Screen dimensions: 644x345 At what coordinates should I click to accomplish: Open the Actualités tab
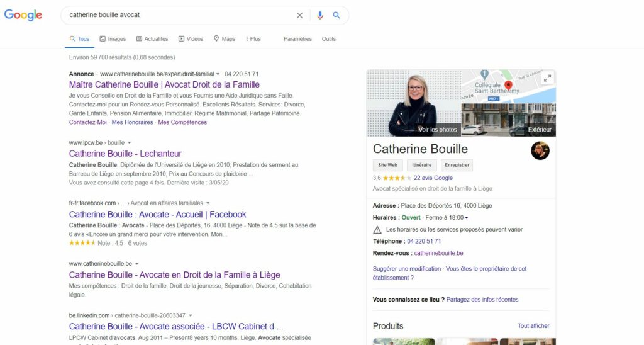point(152,38)
